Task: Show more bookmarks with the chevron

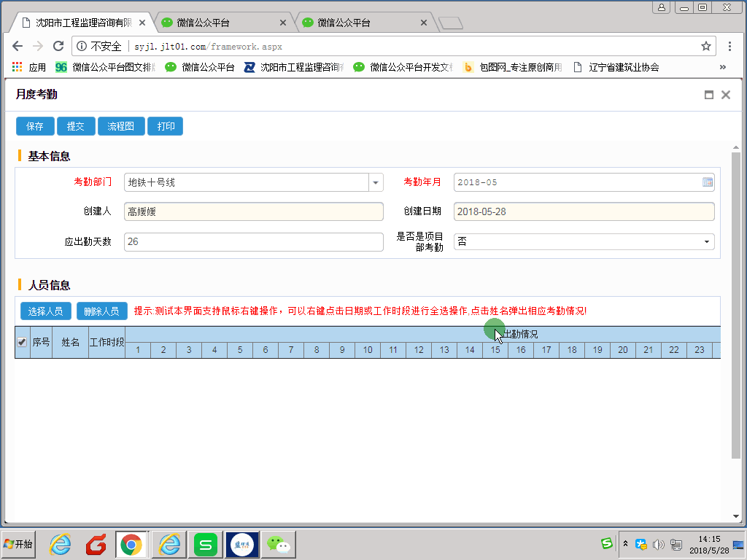Action: pos(723,67)
